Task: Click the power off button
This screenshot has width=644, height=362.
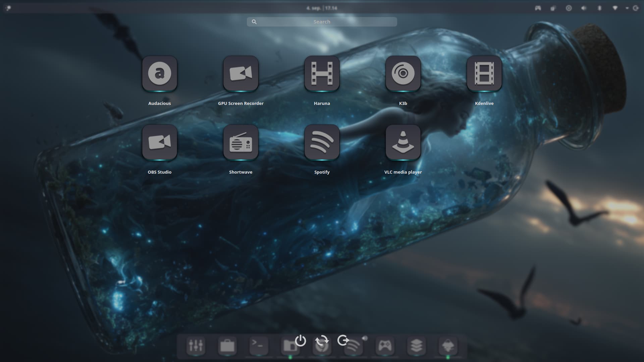Action: [x=300, y=341]
